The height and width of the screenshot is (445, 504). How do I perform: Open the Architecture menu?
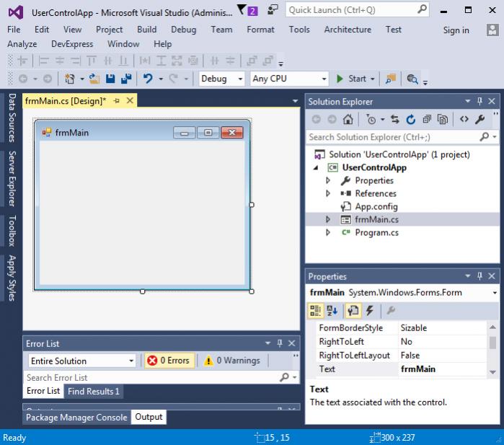point(348,30)
